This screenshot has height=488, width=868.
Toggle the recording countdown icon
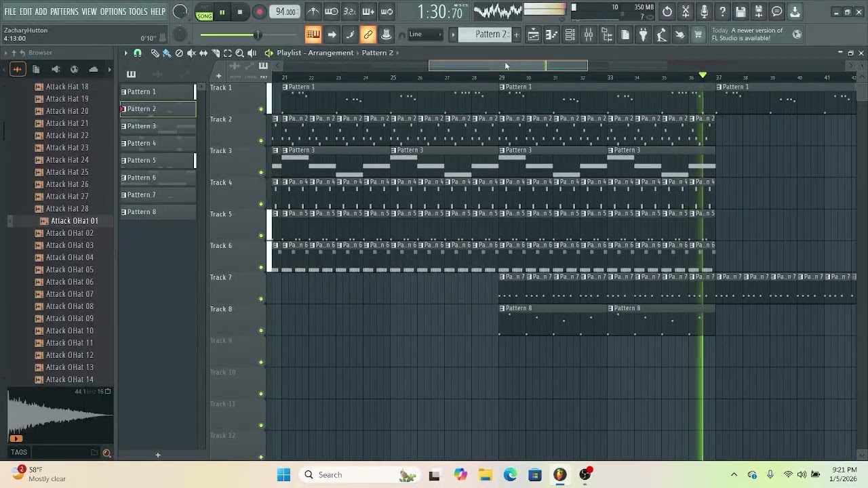(349, 12)
